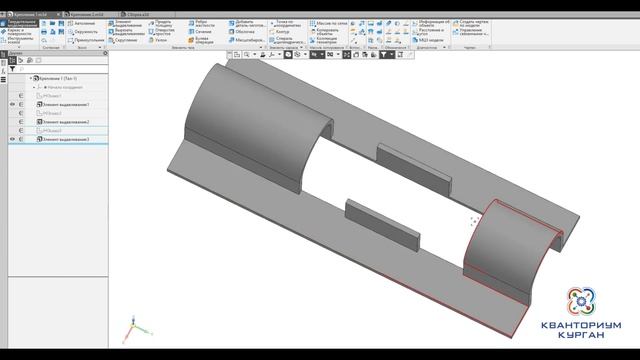
Task: Toggle visibility eye of Элемент выдавливания:1
Action: pyautogui.click(x=12, y=104)
